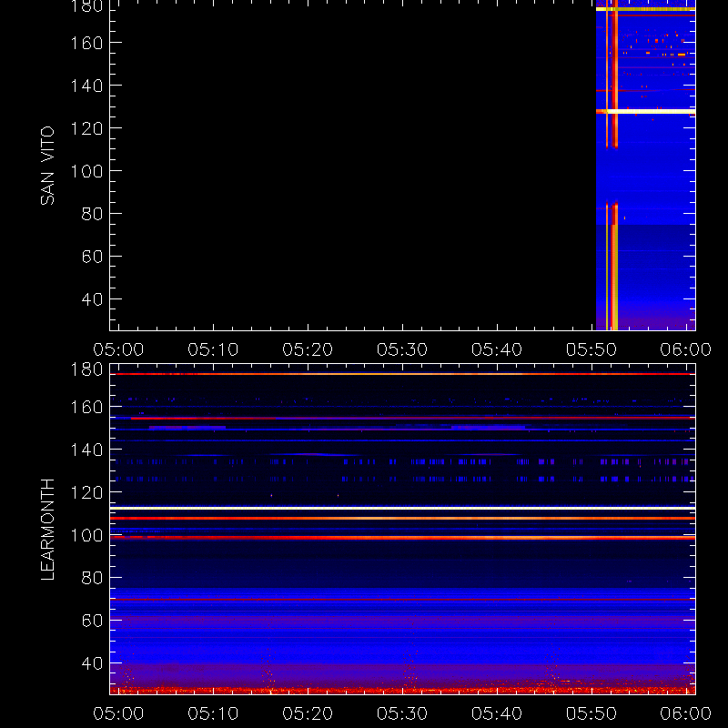Click 05:10 time label under Learmonth plot
Screen dimensions: 728x728
(213, 713)
